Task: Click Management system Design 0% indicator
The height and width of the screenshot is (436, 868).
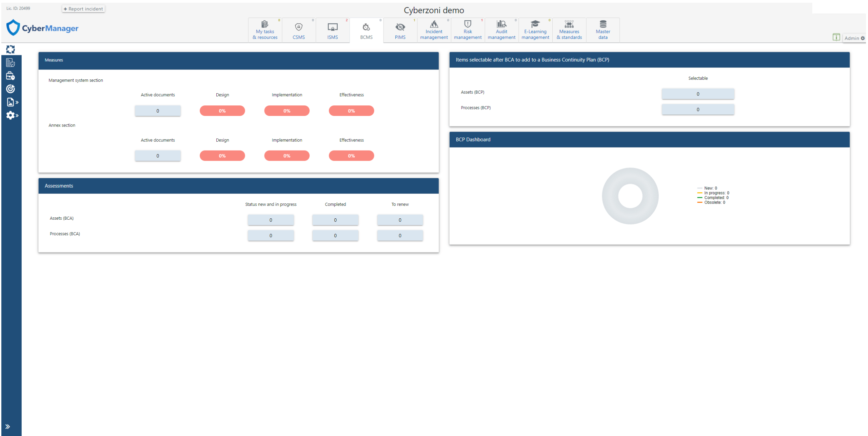Action: point(222,111)
